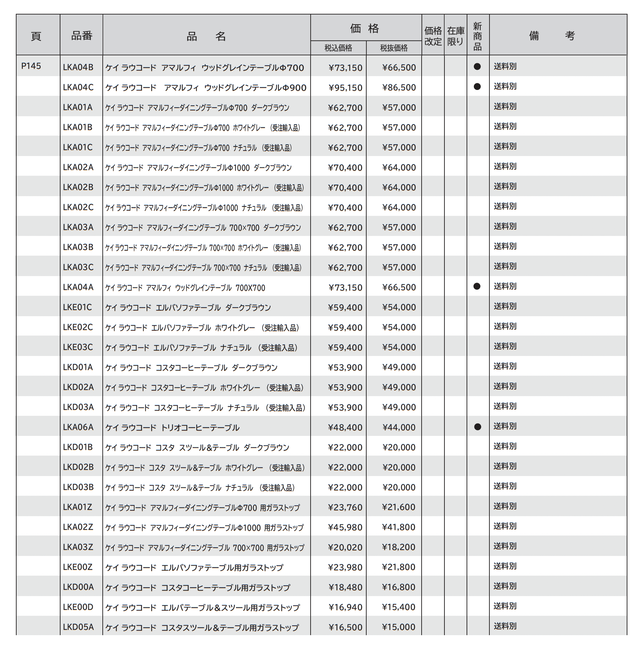The width and height of the screenshot is (644, 649).
Task: Select the 税抜価格 sub-header
Action: (394, 48)
